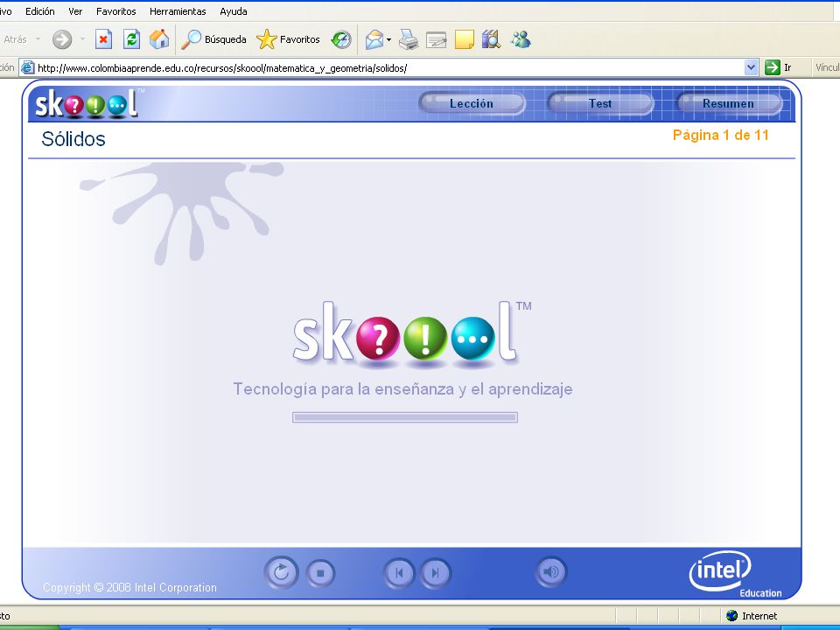Go to the previous lesson page
This screenshot has height=630, width=840.
point(399,573)
